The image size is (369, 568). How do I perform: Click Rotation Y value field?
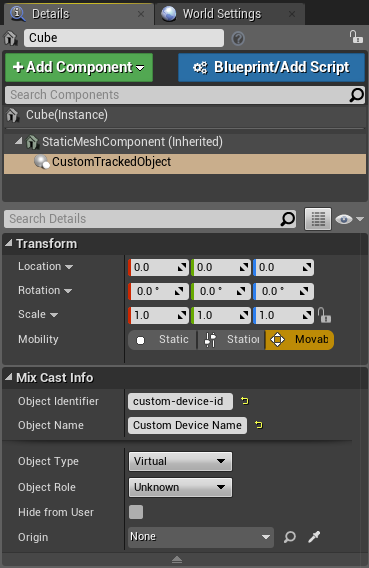point(221,291)
